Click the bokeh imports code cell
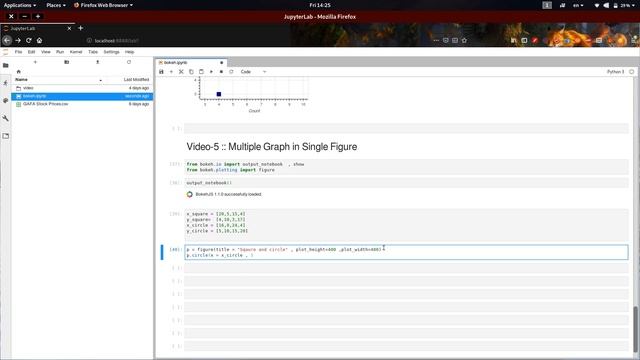 point(406,167)
